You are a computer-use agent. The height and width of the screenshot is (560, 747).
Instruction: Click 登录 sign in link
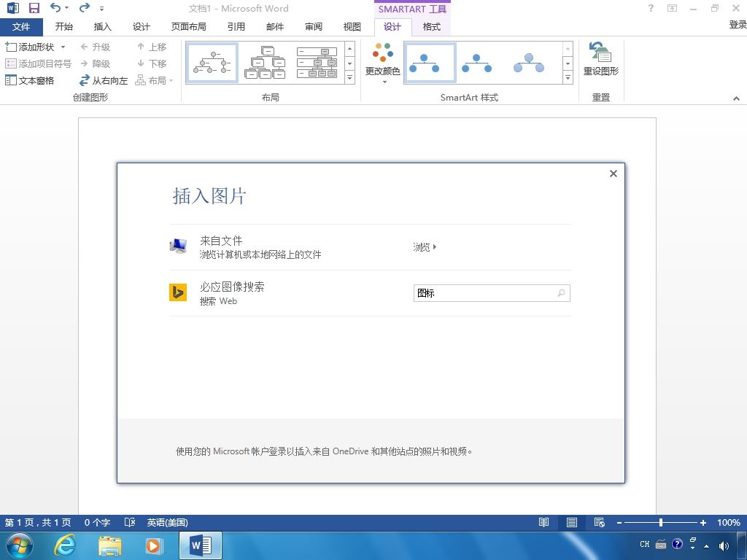[738, 25]
